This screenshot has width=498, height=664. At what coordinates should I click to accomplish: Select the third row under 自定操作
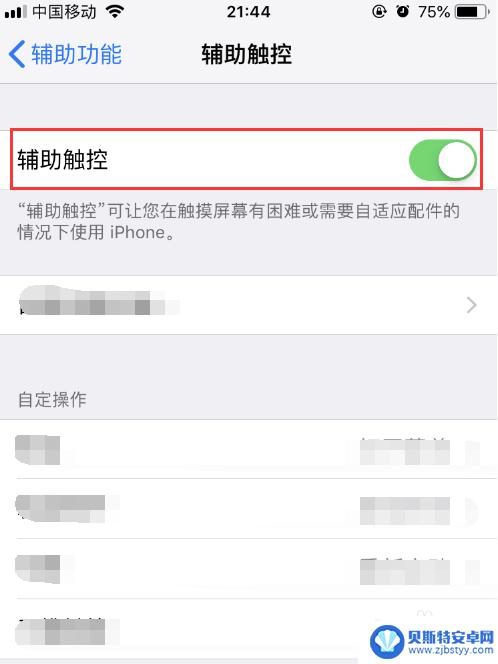249,569
